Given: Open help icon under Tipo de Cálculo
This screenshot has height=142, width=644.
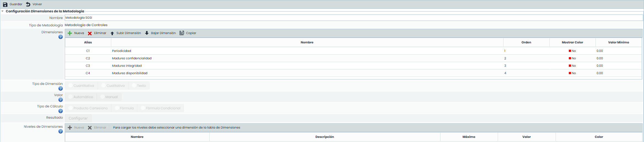Looking at the screenshot, I should point(61,111).
